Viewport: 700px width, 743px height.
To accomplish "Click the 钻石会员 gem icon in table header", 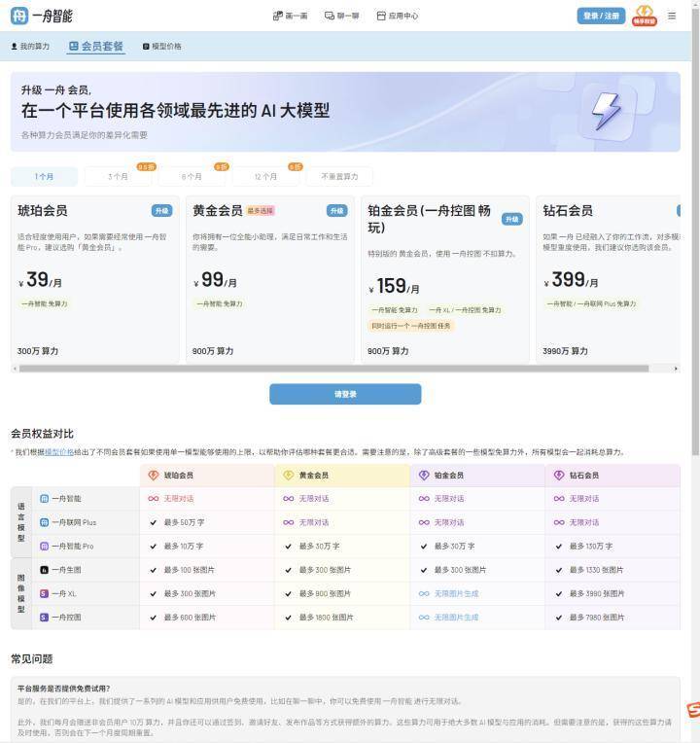I will 559,475.
